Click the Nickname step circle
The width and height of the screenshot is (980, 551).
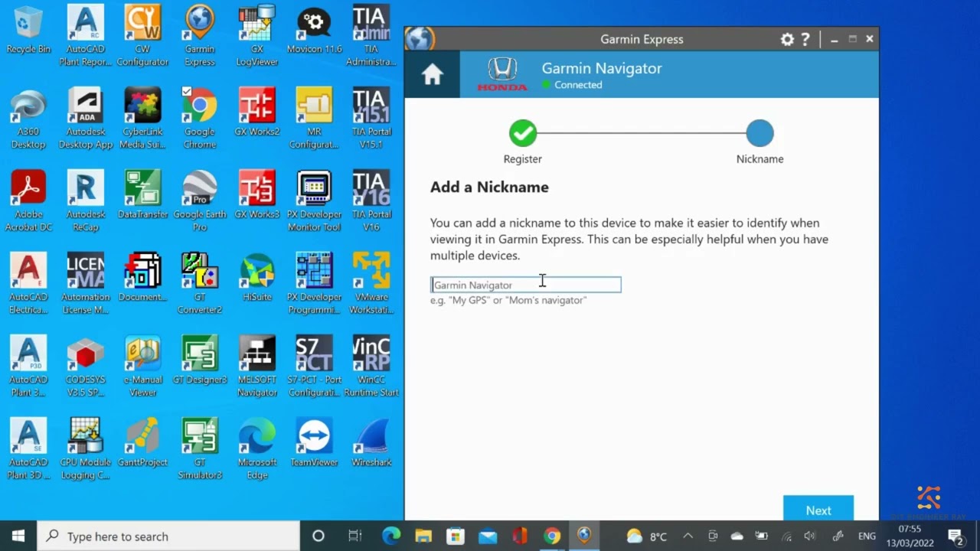(759, 133)
